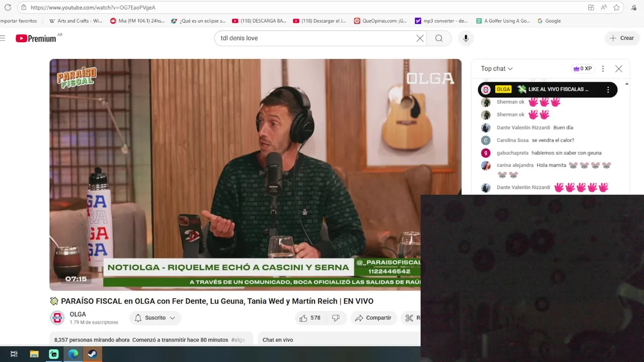Open the mp3 converter bookmark
This screenshot has width=644, height=362.
click(441, 21)
